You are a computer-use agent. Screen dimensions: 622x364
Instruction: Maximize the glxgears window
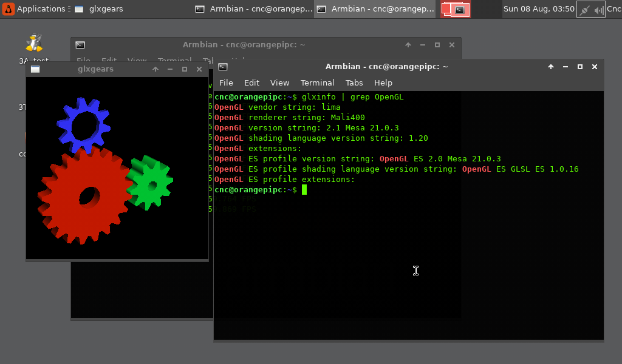tap(185, 69)
